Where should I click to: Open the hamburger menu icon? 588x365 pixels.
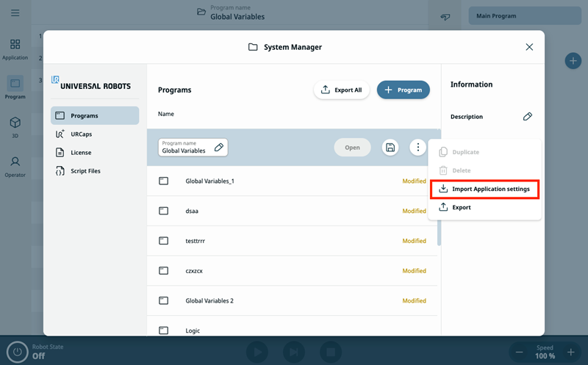tap(15, 13)
